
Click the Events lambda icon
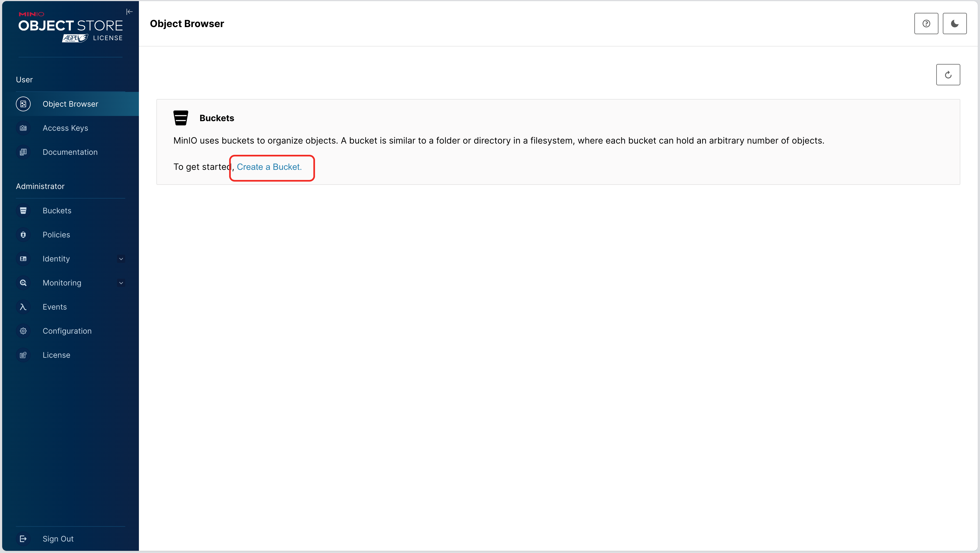pos(23,307)
